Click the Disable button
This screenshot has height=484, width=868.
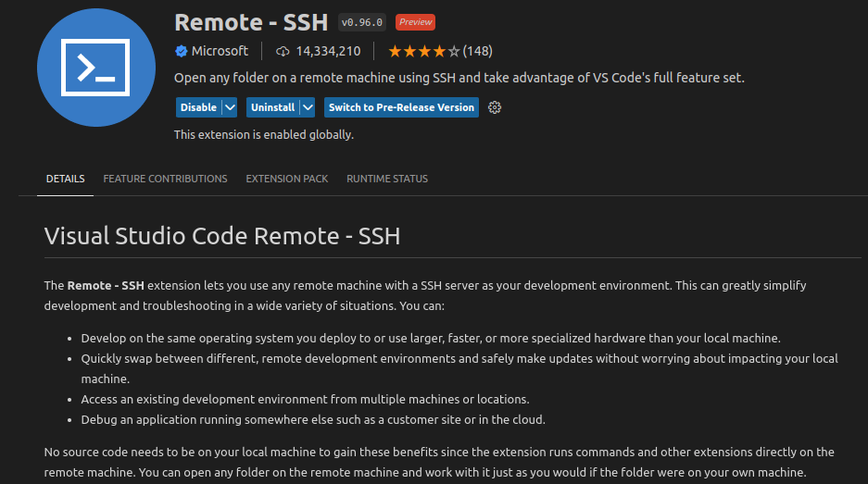click(199, 107)
